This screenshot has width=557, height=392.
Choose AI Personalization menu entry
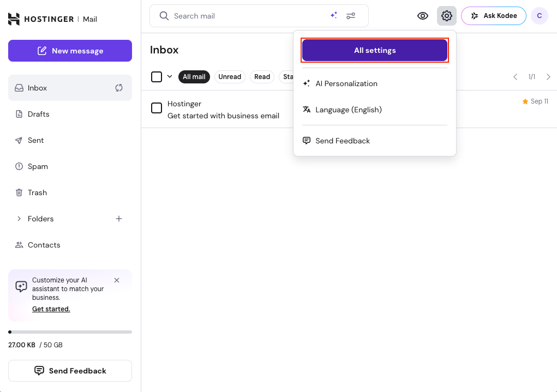346,83
